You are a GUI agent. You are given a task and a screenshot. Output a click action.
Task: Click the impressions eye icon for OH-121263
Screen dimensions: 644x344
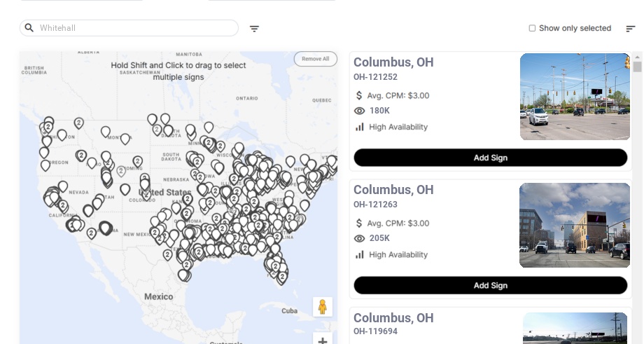[360, 238]
